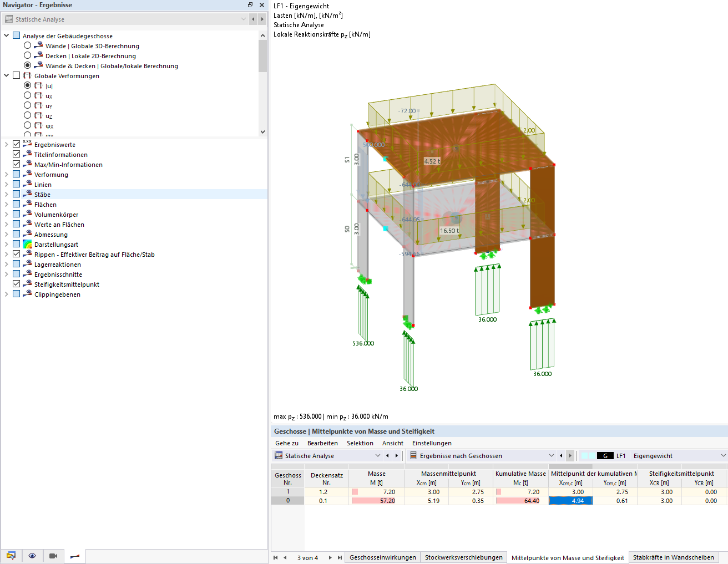
Task: Open the navigator Views camera tab
Action: [53, 556]
